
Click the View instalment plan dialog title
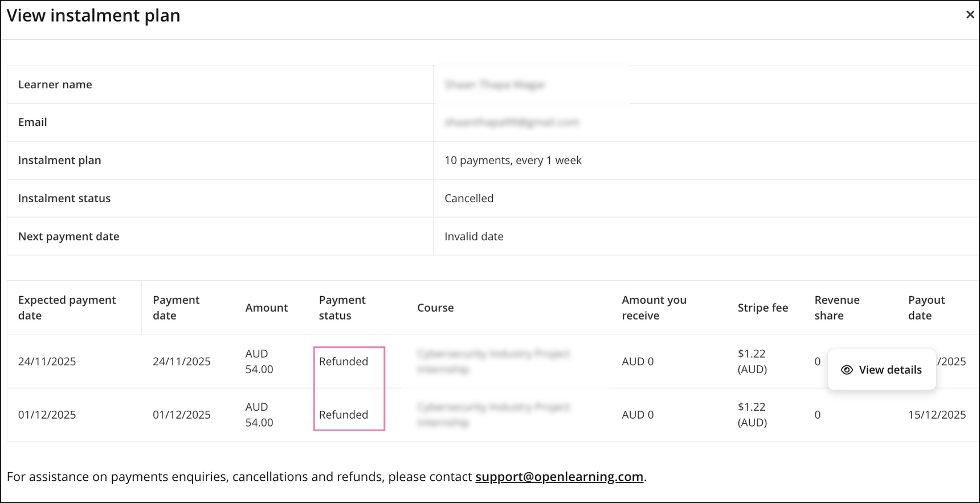93,15
